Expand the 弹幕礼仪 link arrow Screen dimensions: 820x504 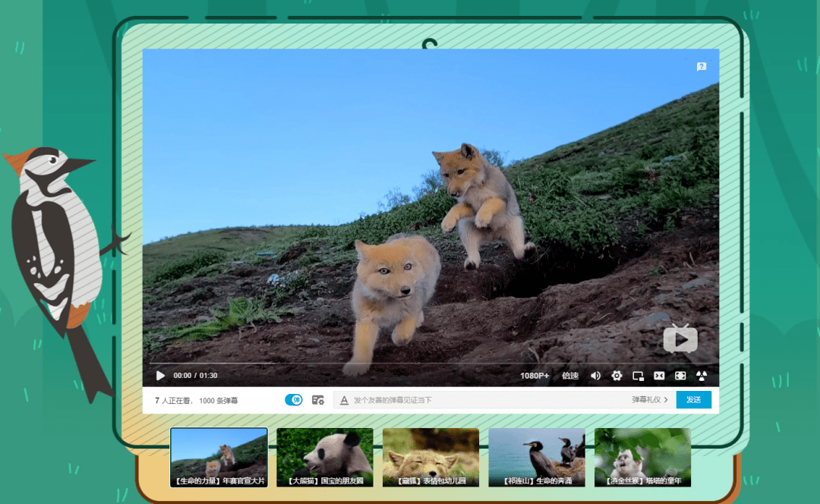666,400
